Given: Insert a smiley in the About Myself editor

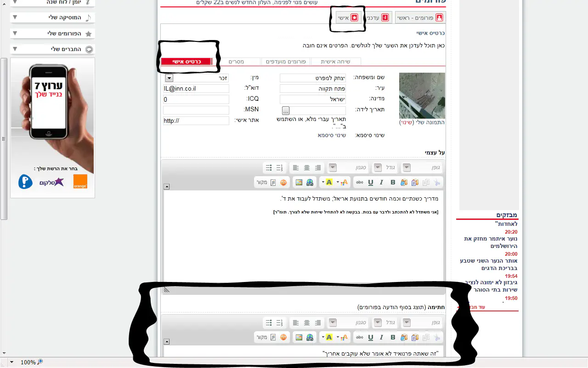Looking at the screenshot, I should pyautogui.click(x=283, y=182).
